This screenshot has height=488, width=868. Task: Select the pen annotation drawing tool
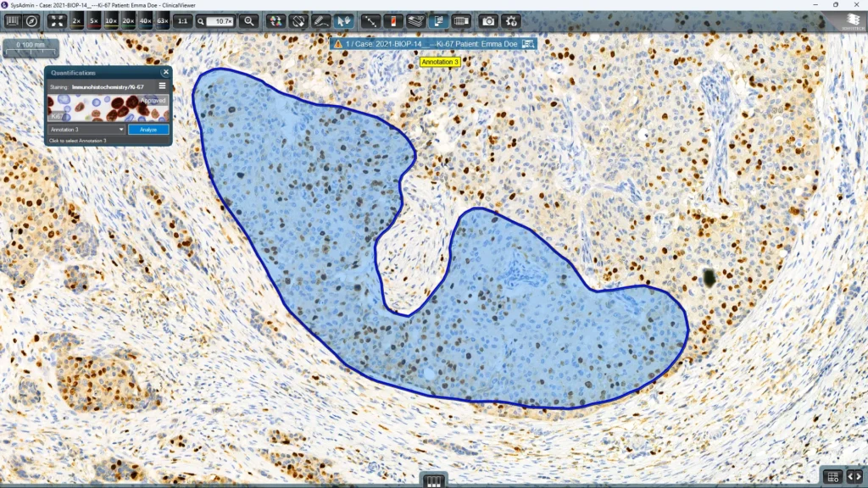click(x=320, y=21)
